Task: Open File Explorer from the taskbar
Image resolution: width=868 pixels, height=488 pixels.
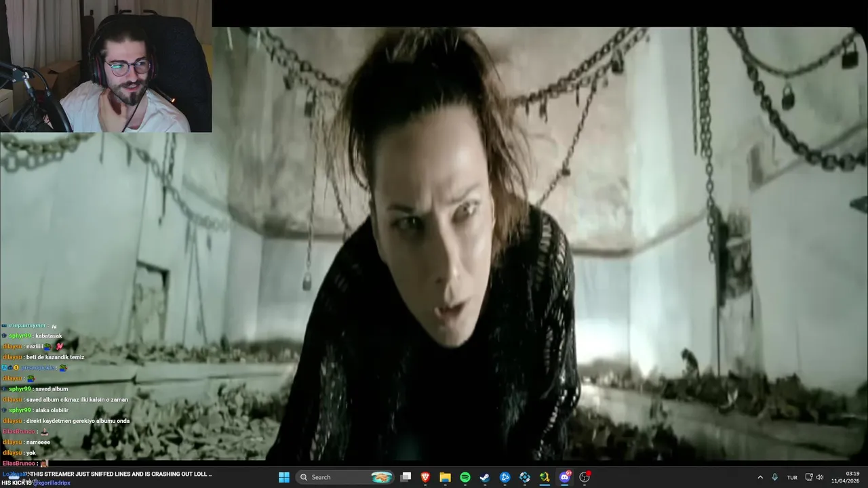Action: 445,477
